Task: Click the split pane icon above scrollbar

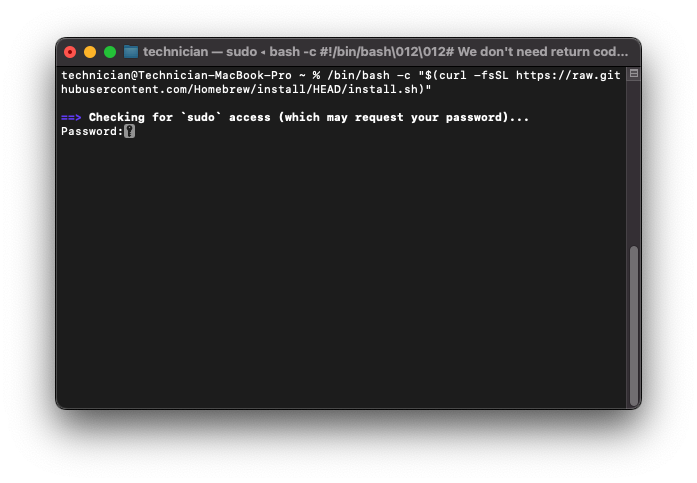Action: click(x=633, y=74)
